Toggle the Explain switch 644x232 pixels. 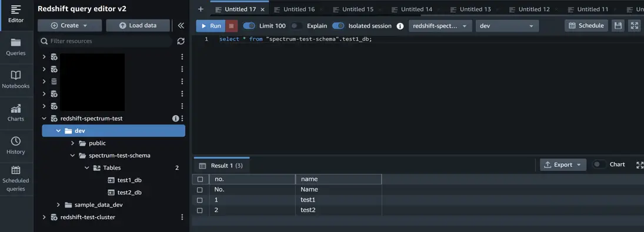(297, 26)
